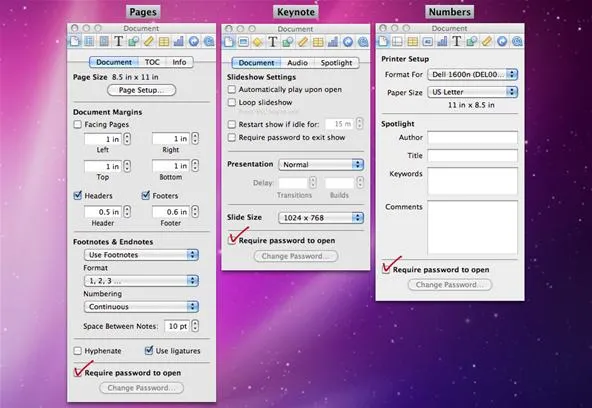
Task: Open Format For printer dropdown
Action: coord(472,74)
